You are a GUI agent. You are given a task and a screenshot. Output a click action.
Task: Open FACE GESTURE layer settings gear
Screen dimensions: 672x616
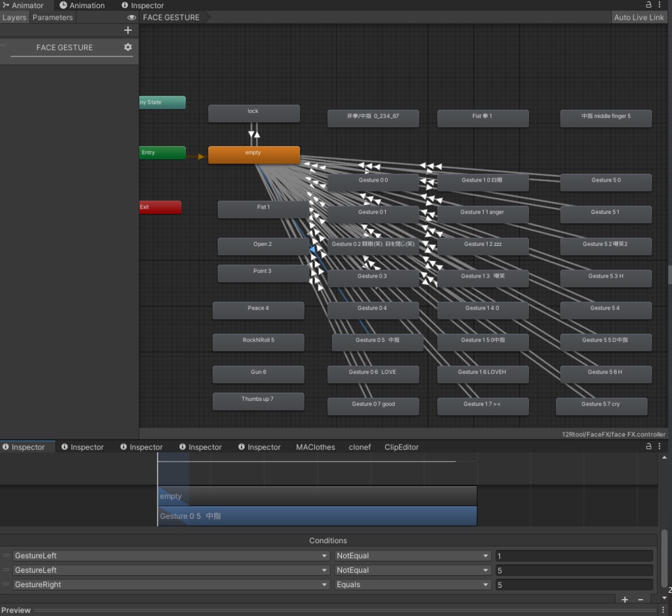(x=128, y=47)
